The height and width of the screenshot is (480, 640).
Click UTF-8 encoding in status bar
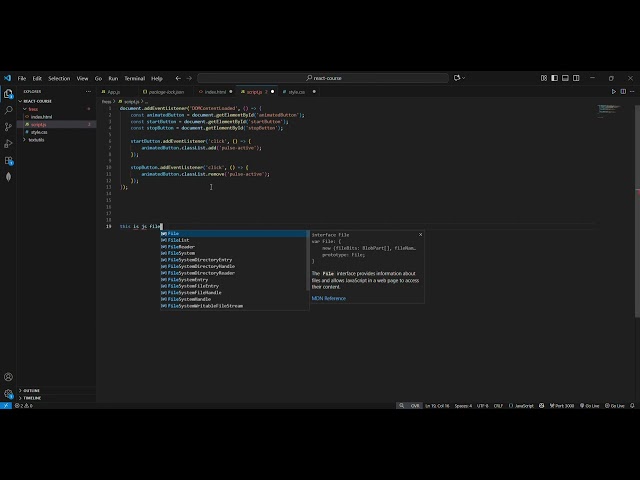pyautogui.click(x=482, y=406)
